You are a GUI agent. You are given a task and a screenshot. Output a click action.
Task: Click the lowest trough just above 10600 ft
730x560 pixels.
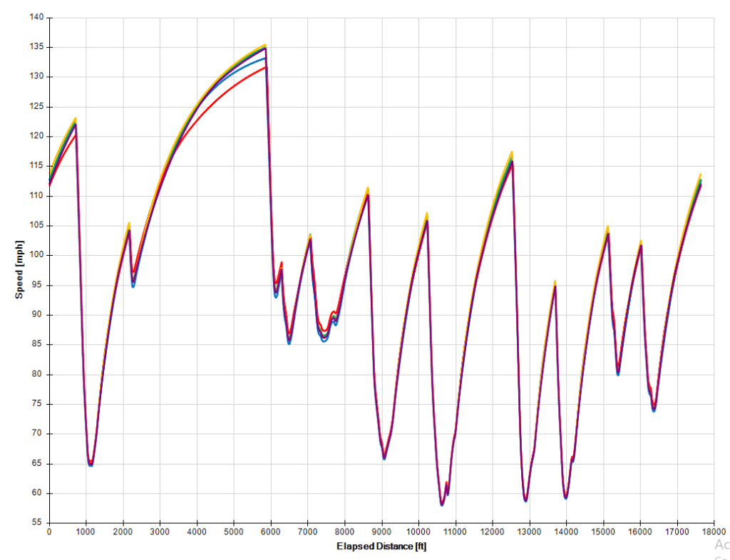(442, 504)
